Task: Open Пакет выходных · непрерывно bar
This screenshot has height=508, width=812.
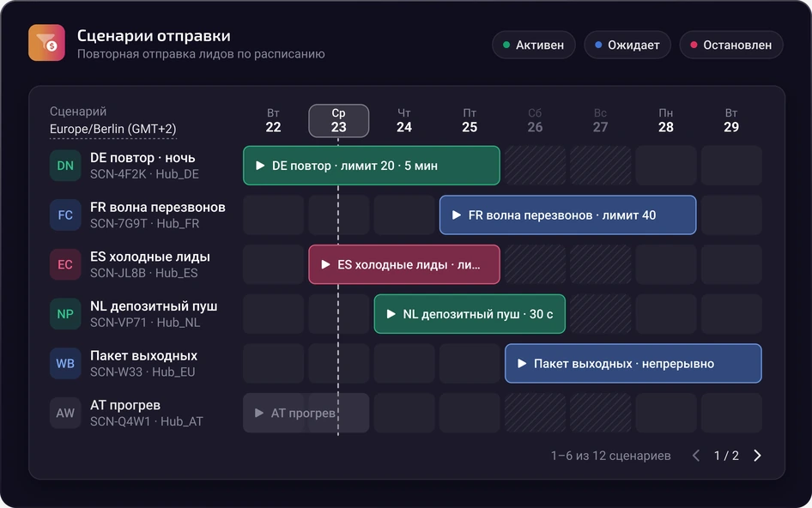Action: pyautogui.click(x=633, y=364)
